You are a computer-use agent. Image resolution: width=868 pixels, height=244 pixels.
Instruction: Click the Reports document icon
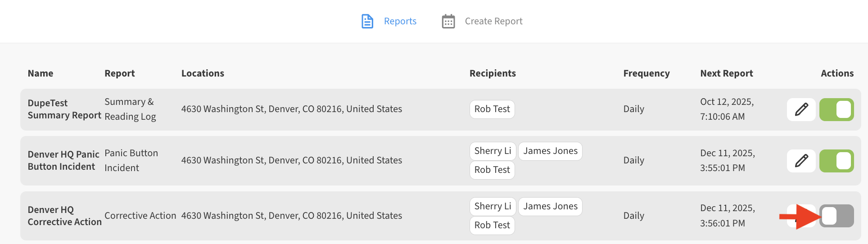click(x=367, y=21)
